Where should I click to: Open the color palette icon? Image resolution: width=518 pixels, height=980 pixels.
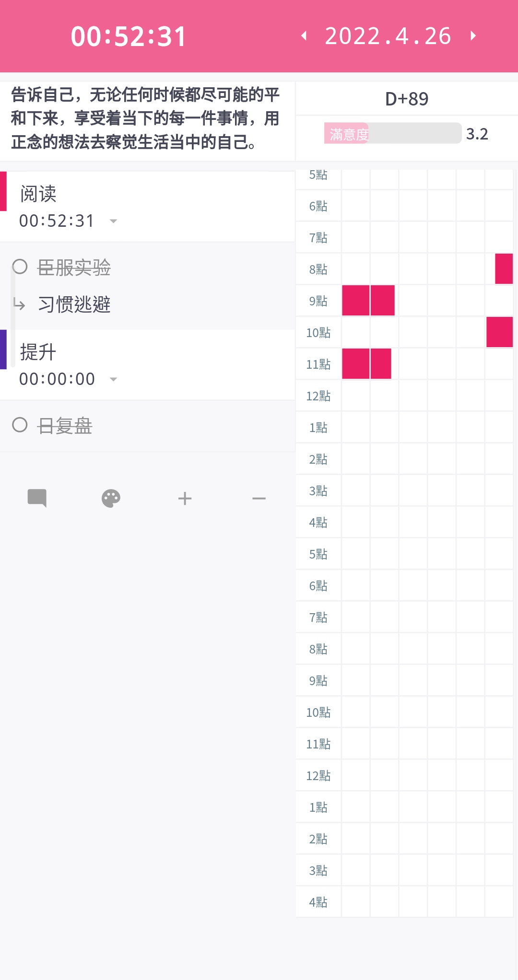coord(111,499)
